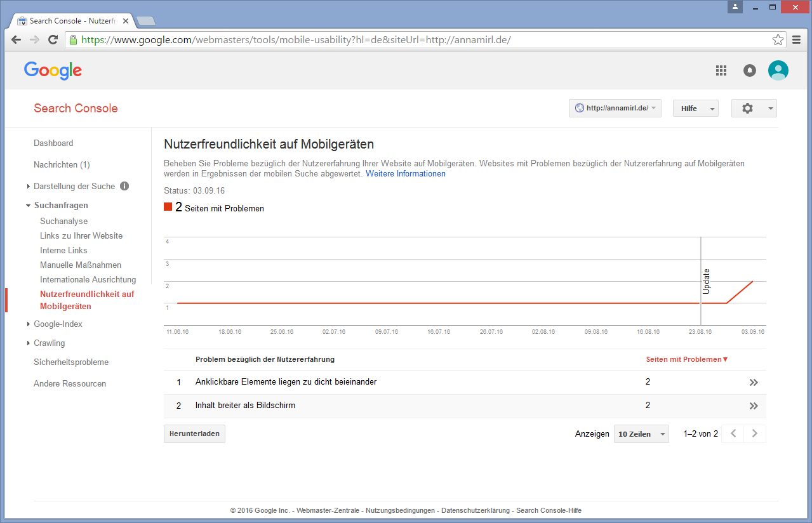Open Dashboard in the sidebar
Screen dimensions: 812x523
coord(53,143)
